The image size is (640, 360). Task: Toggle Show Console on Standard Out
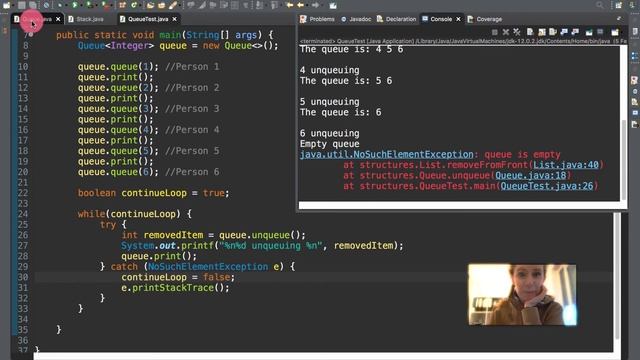(564, 32)
